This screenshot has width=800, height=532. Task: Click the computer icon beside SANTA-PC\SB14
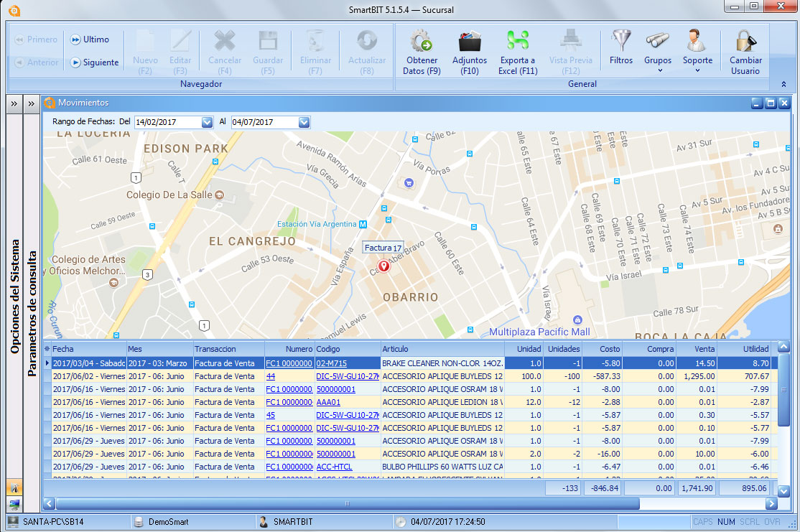[x=13, y=522]
